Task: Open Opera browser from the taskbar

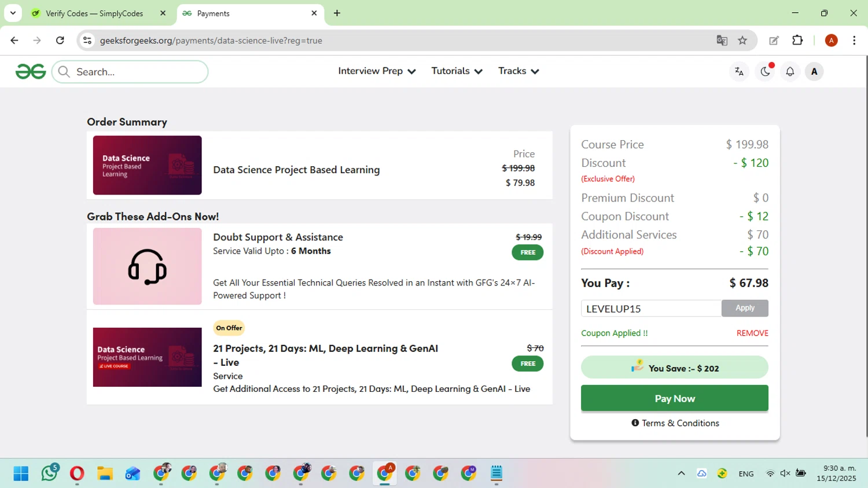Action: [x=77, y=474]
